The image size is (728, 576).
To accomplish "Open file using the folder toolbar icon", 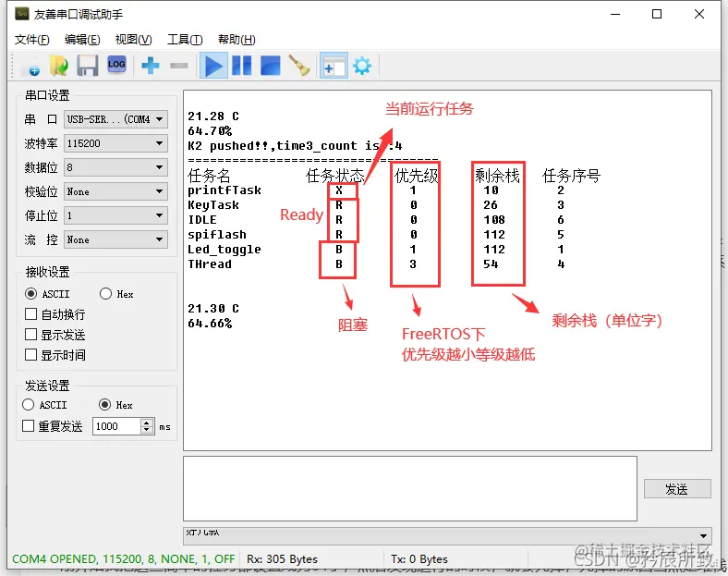I will click(x=59, y=66).
